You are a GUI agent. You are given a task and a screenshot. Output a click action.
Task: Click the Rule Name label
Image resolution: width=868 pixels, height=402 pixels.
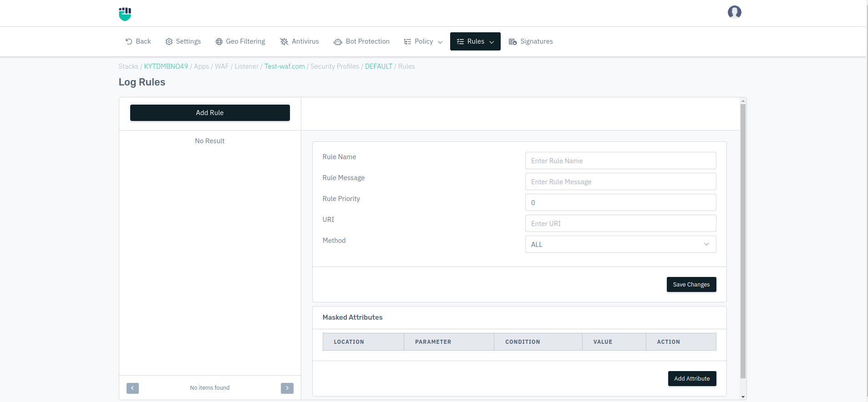click(x=339, y=157)
